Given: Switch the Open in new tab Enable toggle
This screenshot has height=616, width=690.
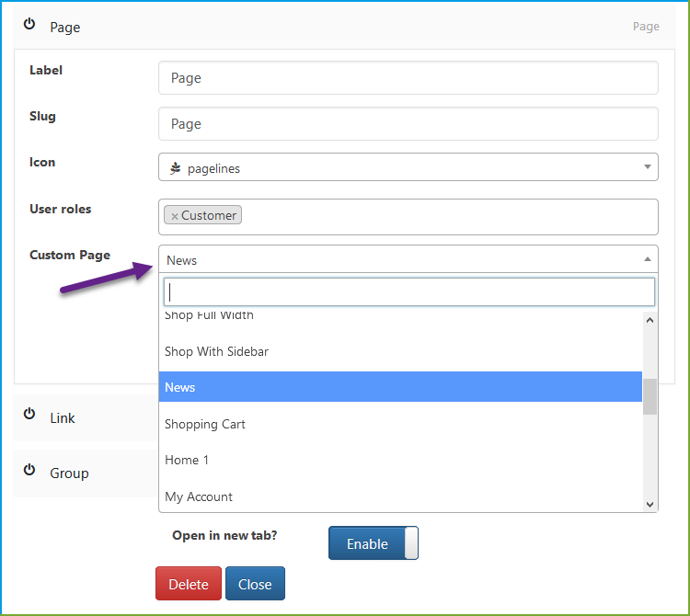Looking at the screenshot, I should point(374,543).
